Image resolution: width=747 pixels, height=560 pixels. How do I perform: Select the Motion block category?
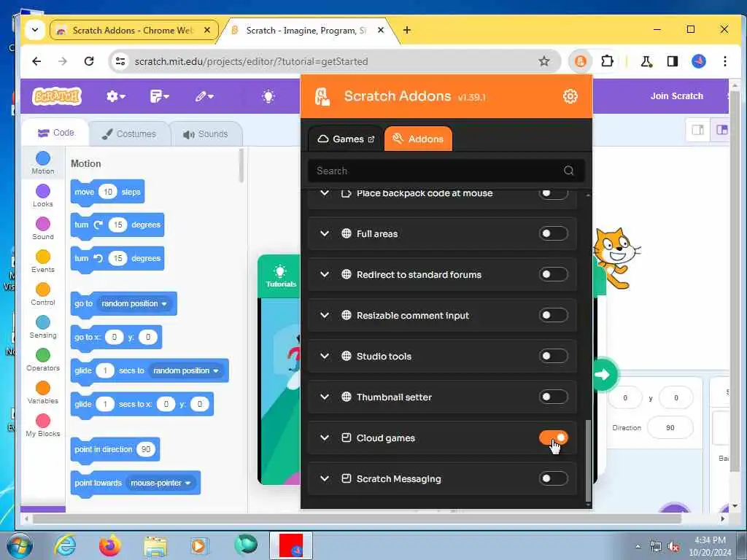(43, 163)
